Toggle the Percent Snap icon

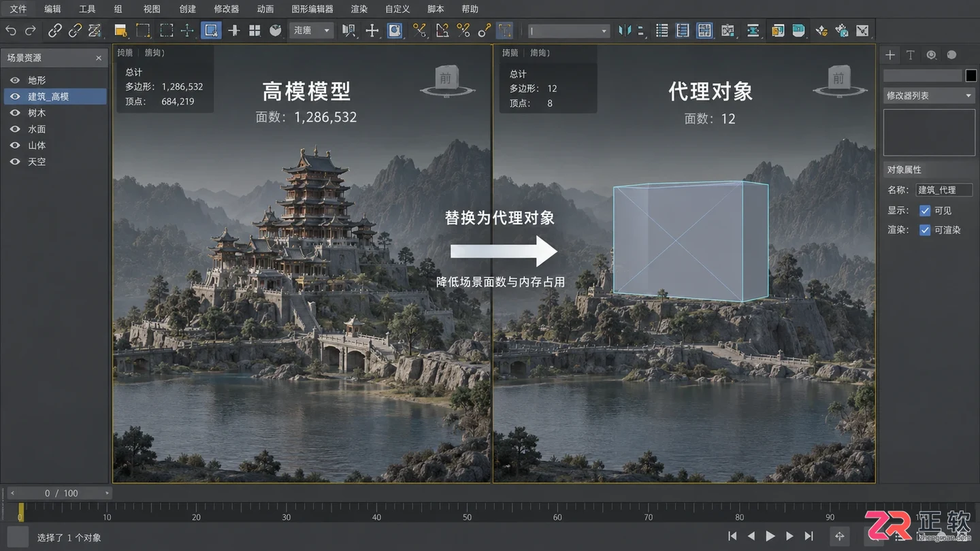(x=463, y=31)
